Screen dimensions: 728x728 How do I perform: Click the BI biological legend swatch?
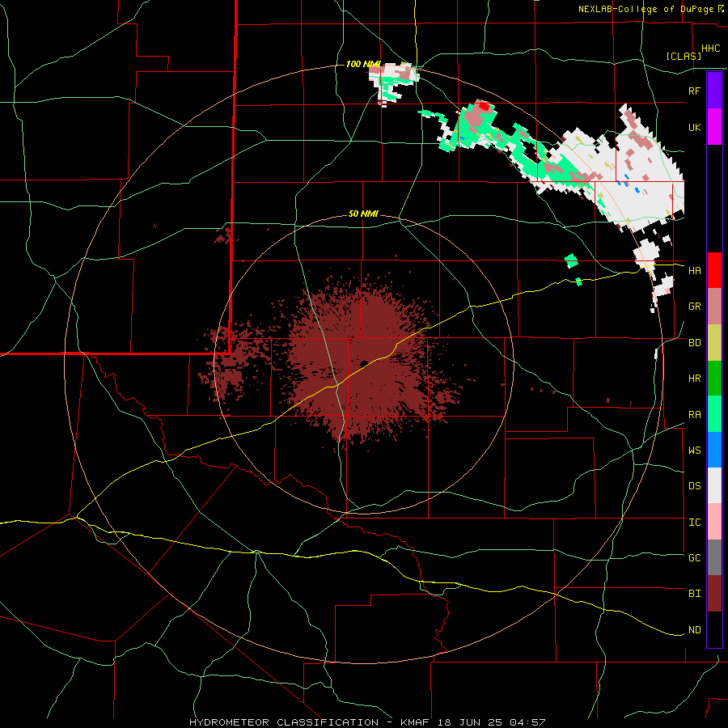point(714,594)
